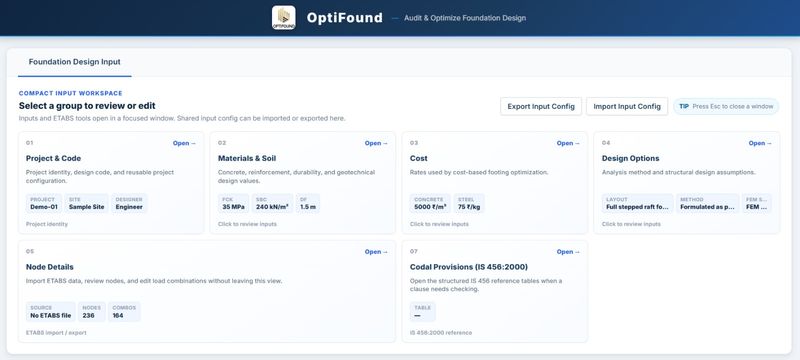Click the Compact Input Workspace label

click(70, 93)
